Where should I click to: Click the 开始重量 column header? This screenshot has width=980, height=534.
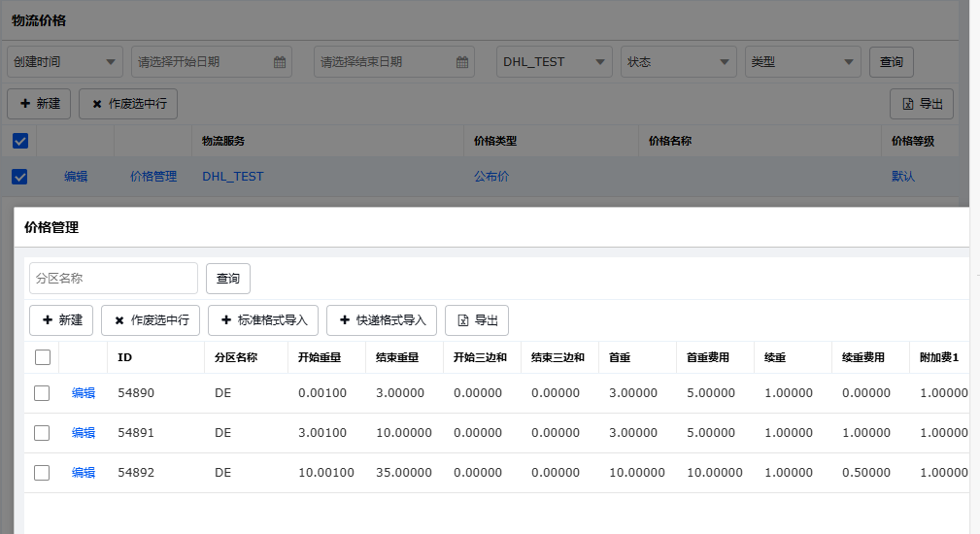click(x=320, y=357)
